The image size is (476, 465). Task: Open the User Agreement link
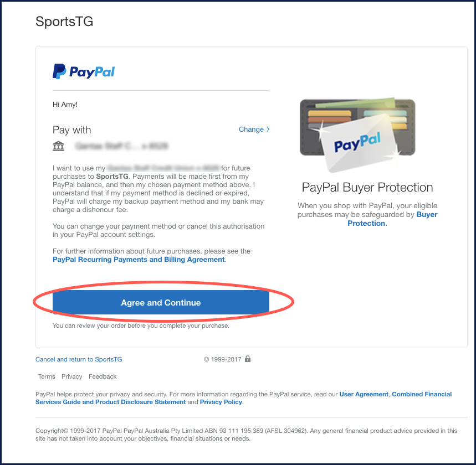coord(364,394)
